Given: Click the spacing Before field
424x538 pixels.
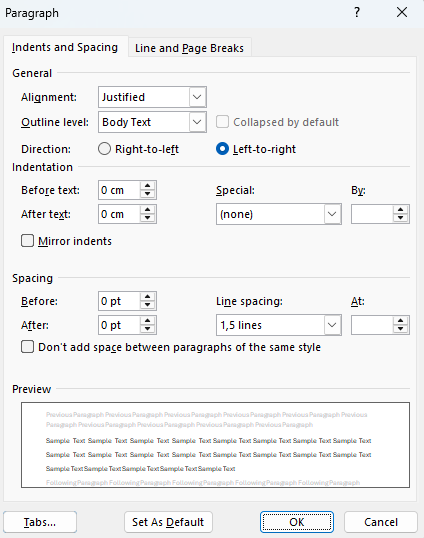Looking at the screenshot, I should [x=119, y=301].
